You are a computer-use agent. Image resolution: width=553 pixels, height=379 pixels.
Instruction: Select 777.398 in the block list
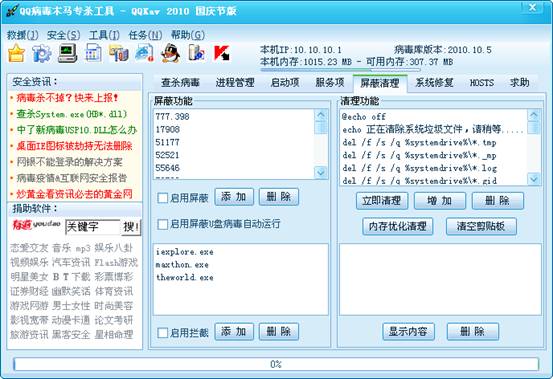tap(172, 116)
